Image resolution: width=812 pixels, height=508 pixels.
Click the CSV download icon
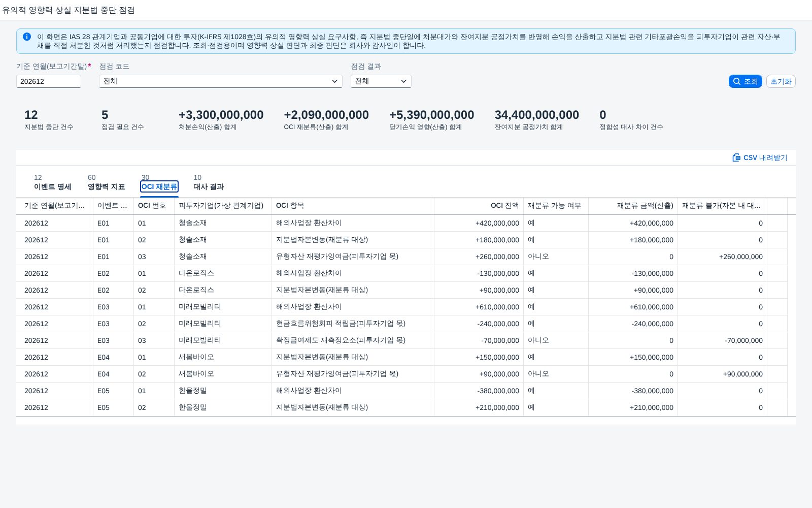pyautogui.click(x=736, y=157)
